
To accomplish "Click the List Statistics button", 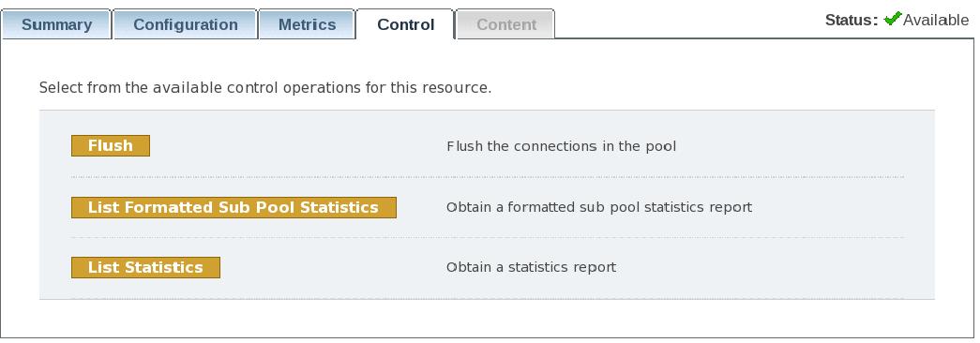I will [145, 267].
